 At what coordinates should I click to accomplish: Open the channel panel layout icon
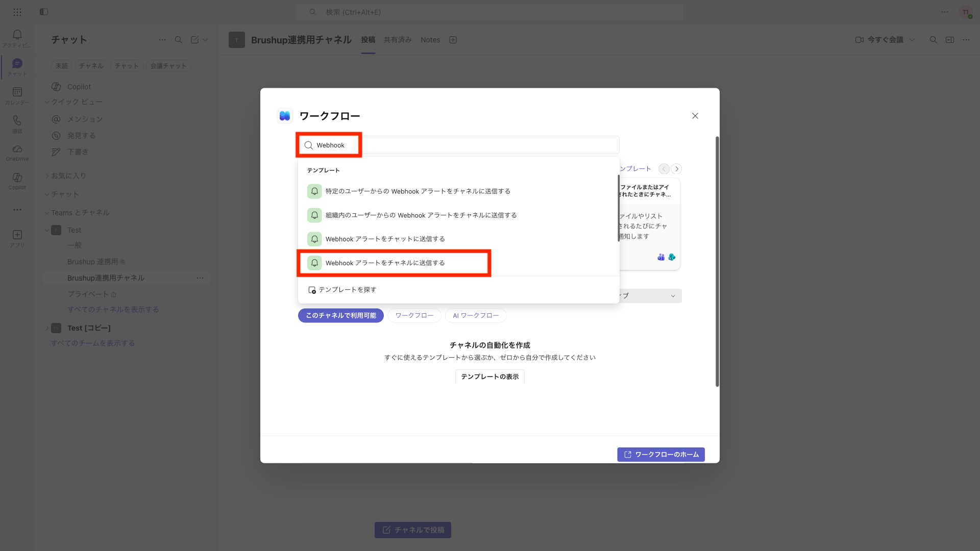point(950,40)
